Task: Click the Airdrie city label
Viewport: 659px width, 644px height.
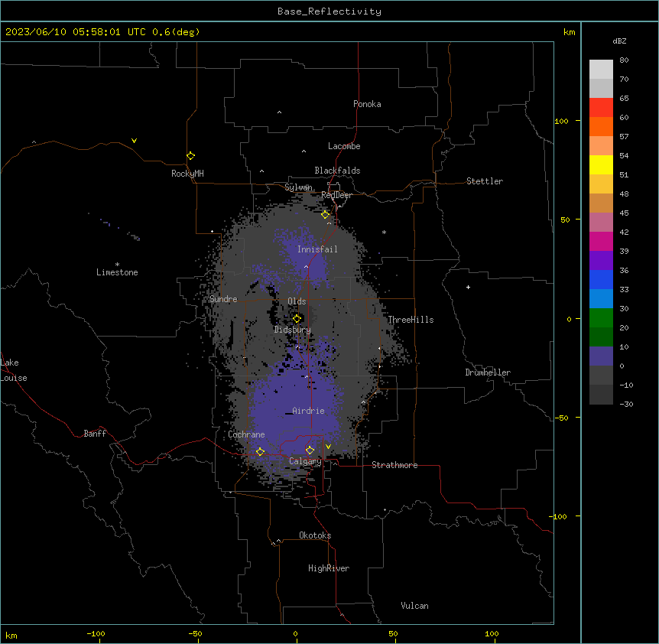Action: click(x=308, y=411)
